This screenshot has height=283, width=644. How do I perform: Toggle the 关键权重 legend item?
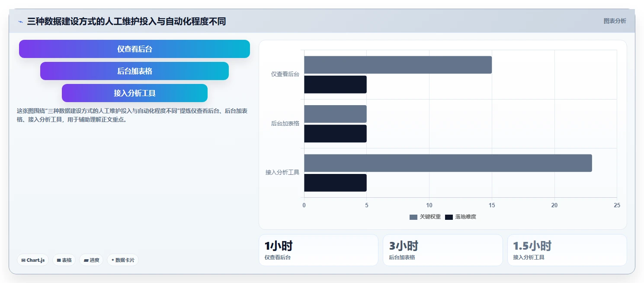(425, 217)
